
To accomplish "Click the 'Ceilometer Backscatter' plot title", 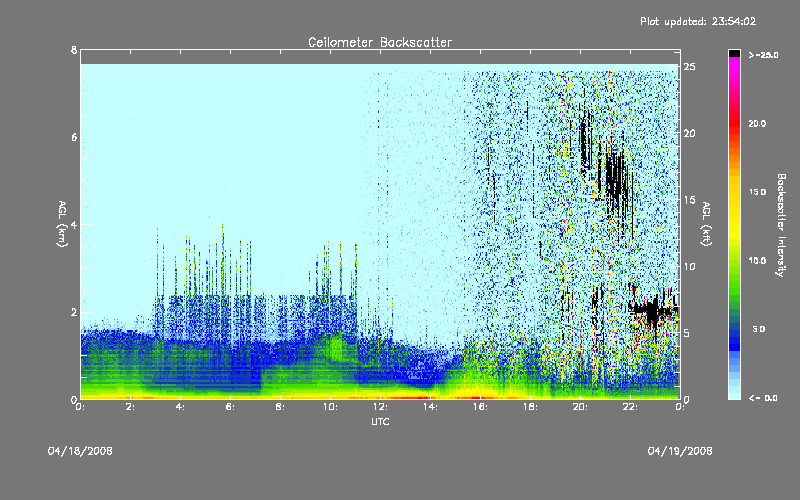I will [x=380, y=42].
